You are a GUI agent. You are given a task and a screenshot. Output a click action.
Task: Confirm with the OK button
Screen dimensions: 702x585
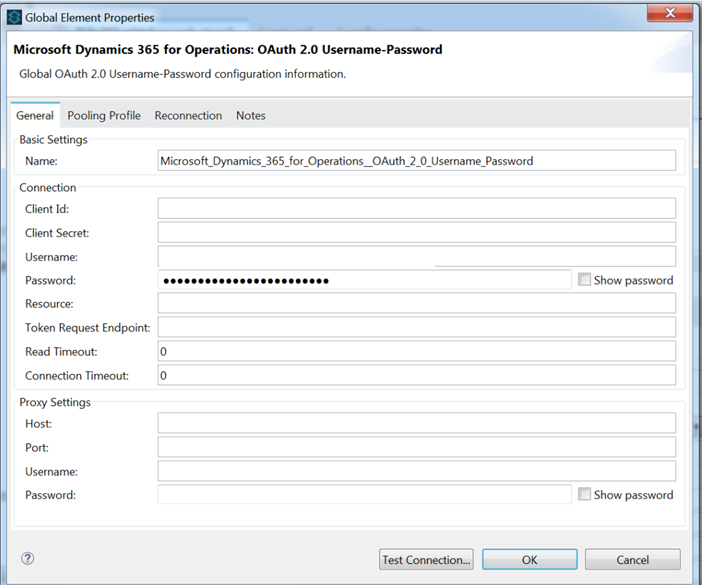[x=529, y=560]
